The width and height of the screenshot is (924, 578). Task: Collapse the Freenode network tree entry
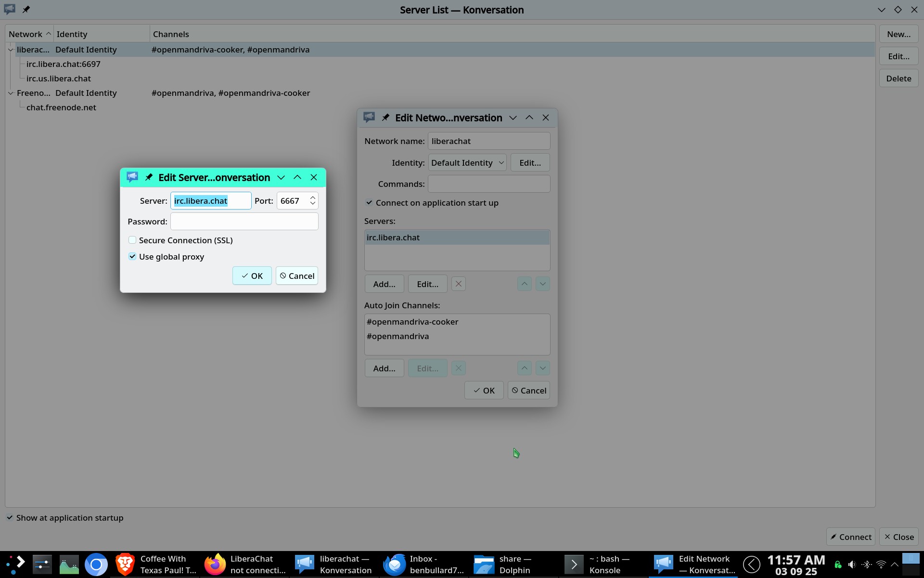(11, 93)
